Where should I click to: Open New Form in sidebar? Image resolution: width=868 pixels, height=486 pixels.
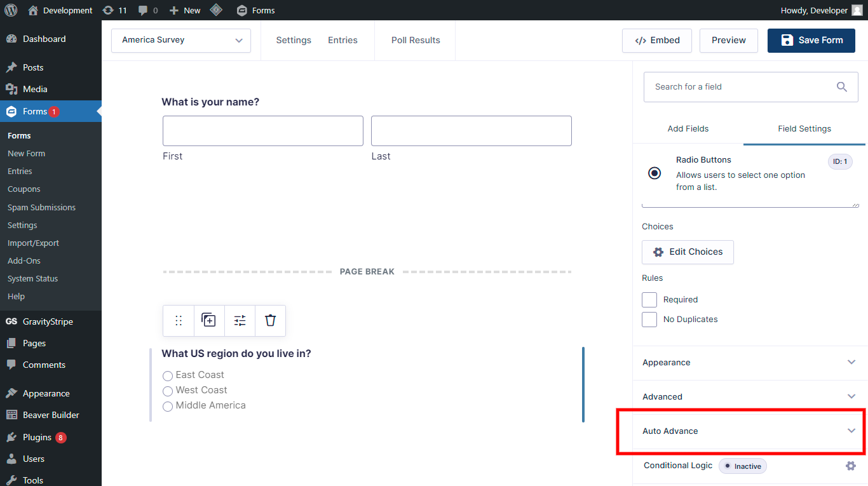[x=26, y=154]
